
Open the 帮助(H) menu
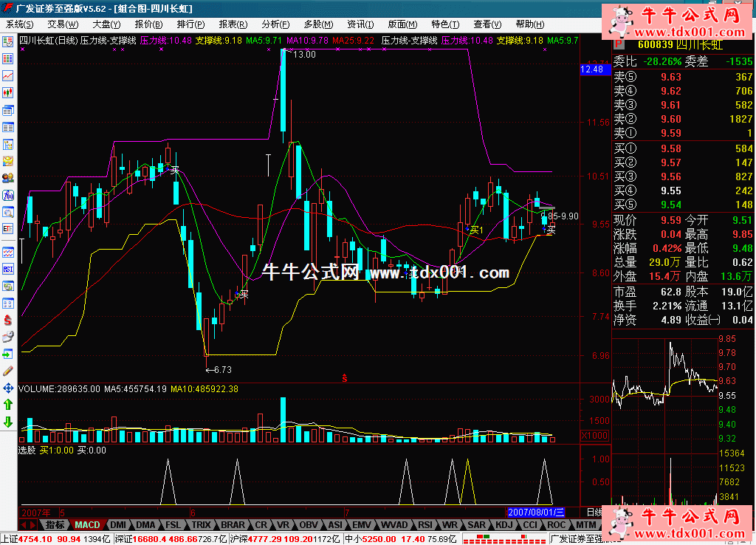click(x=530, y=24)
